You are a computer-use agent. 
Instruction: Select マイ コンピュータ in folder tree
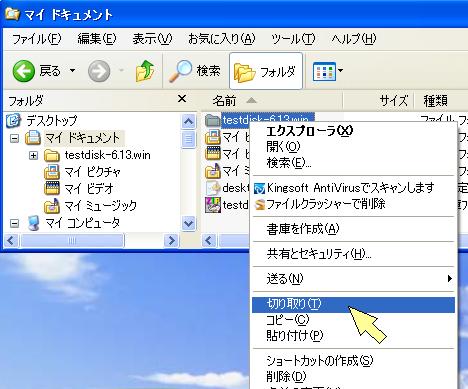[x=83, y=223]
